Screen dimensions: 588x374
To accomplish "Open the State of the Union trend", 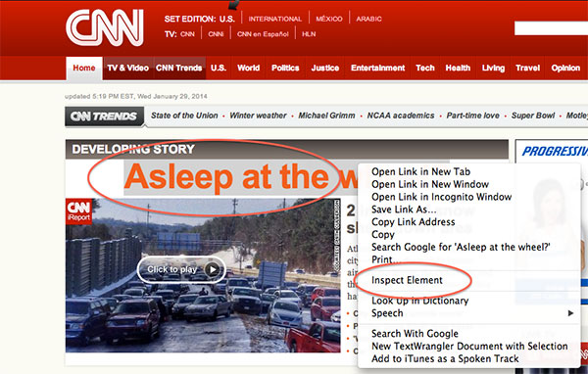I will pyautogui.click(x=184, y=116).
